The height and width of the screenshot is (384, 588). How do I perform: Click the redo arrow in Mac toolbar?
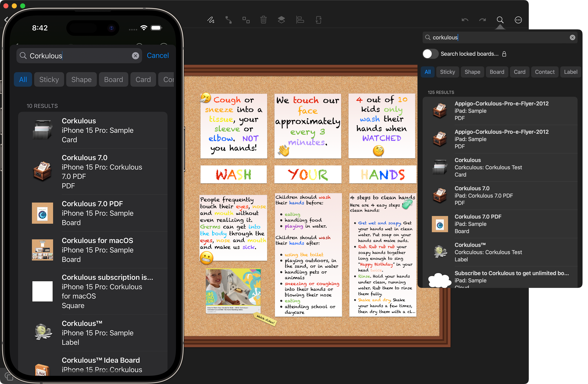(482, 20)
